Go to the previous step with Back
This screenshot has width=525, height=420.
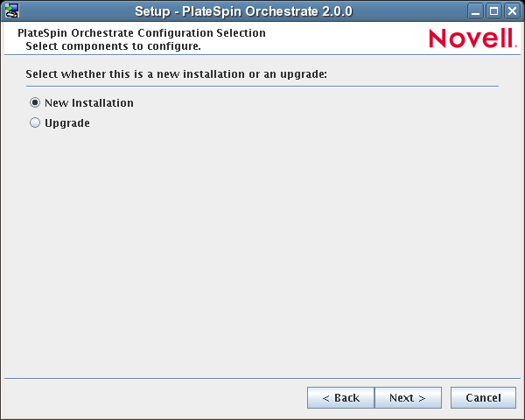340,398
